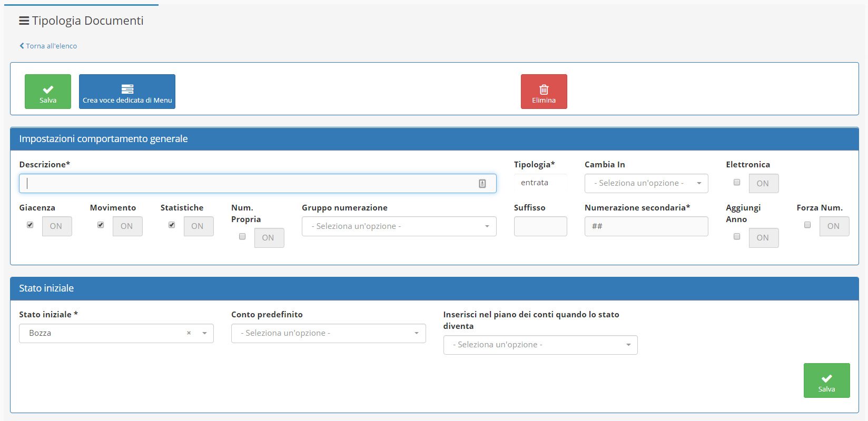Clear Bozza selection with the x icon
This screenshot has height=421, width=868.
[x=189, y=333]
